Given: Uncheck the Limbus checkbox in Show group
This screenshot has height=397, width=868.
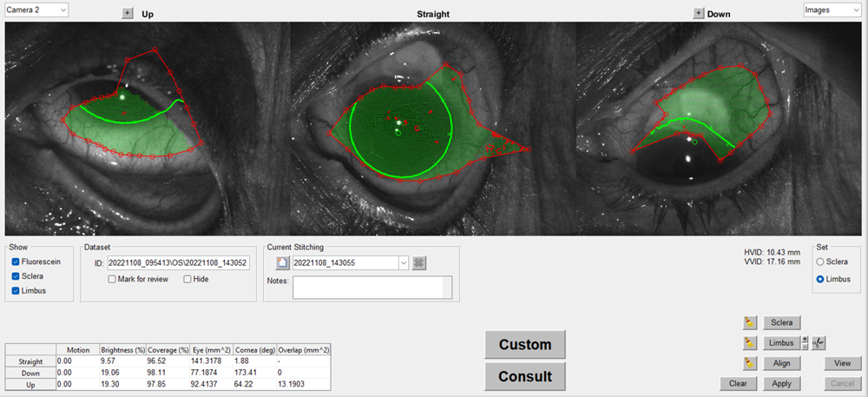Looking at the screenshot, I should click(16, 291).
